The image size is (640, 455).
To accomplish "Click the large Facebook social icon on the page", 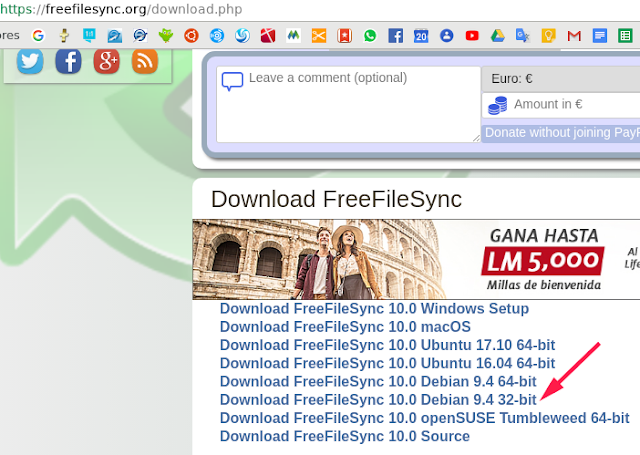I will pos(69,61).
